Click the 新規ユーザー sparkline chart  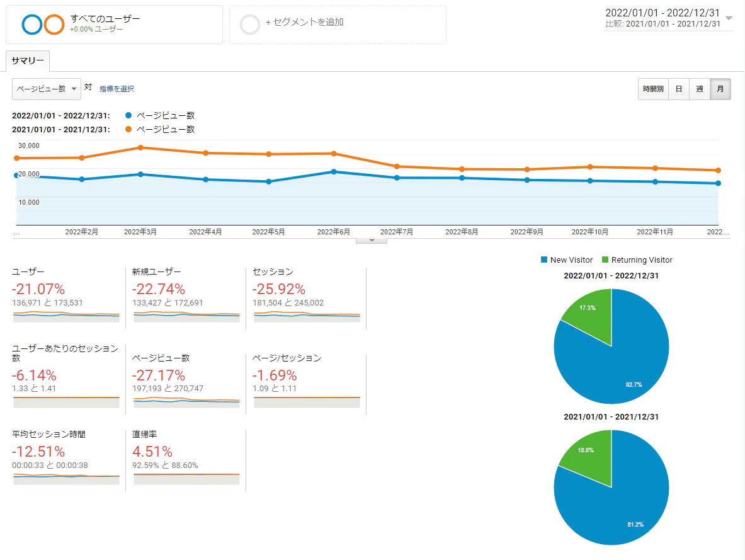(x=186, y=317)
